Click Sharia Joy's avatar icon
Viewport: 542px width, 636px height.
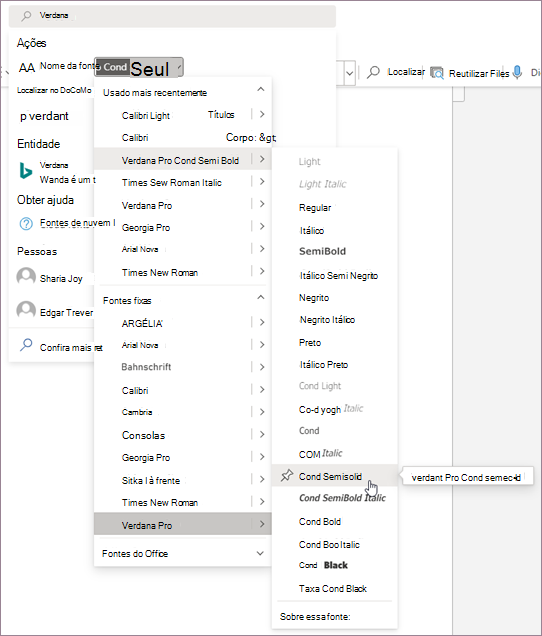pyautogui.click(x=26, y=277)
